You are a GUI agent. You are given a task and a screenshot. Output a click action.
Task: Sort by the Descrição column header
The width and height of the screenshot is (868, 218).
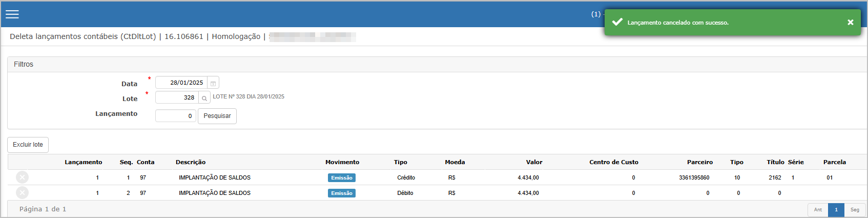point(191,162)
